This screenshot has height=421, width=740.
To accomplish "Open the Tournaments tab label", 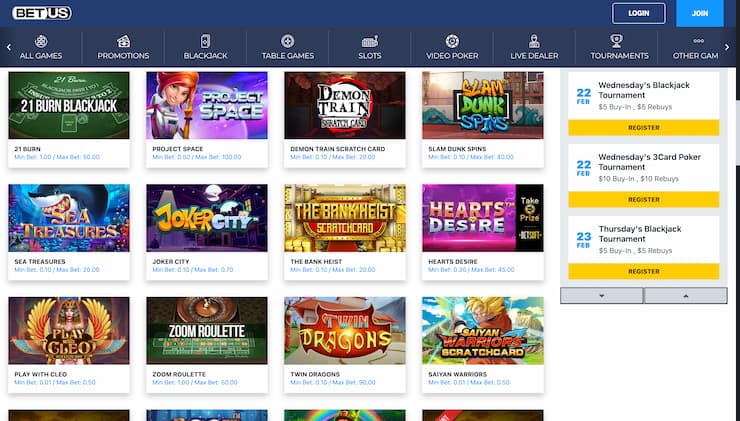I will [619, 56].
